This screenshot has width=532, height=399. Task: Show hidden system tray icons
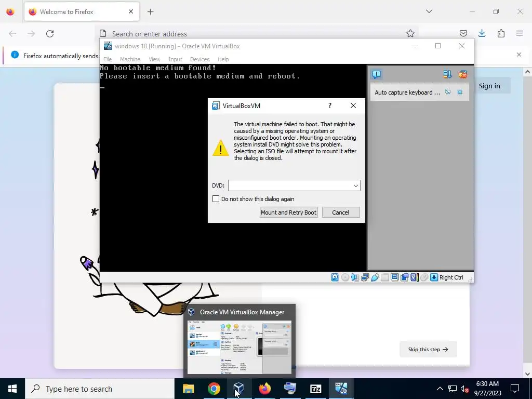(x=440, y=389)
